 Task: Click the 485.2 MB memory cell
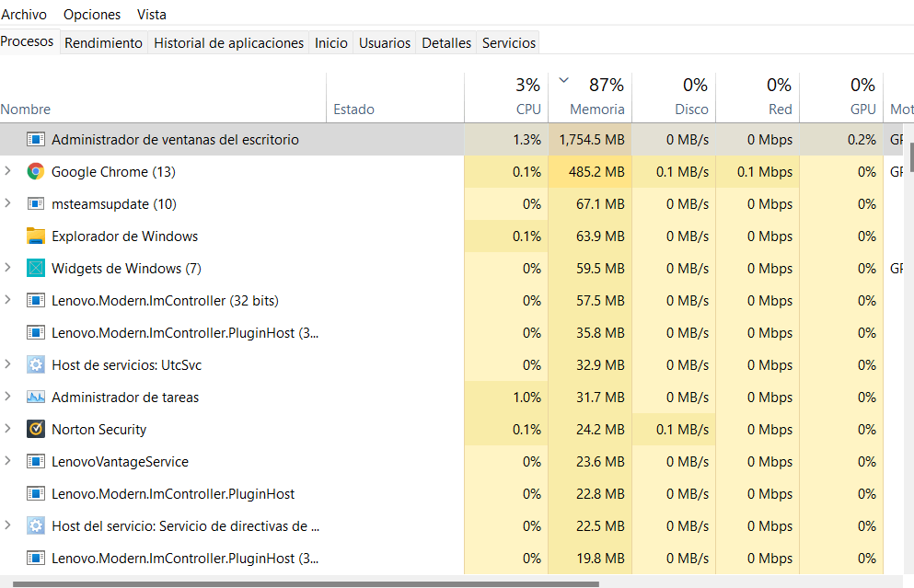click(x=591, y=171)
